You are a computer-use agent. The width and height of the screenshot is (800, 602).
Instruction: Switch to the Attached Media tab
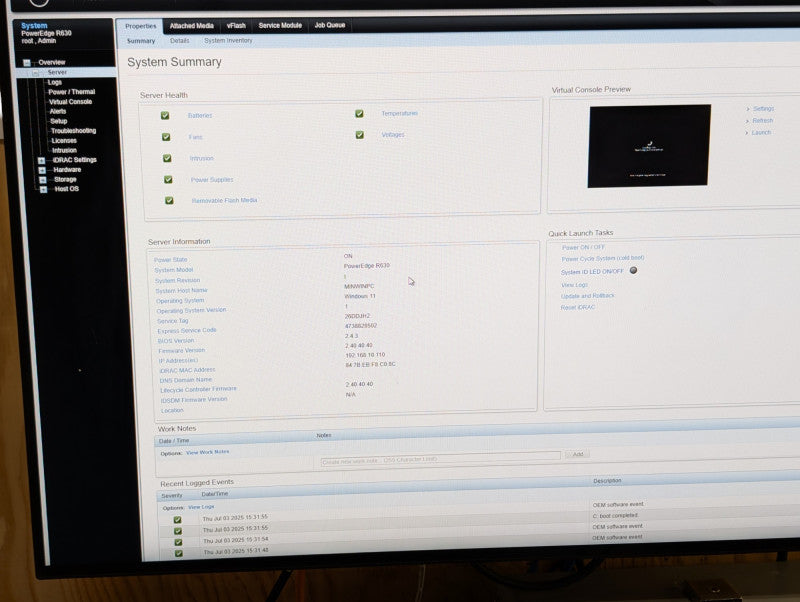coord(191,26)
